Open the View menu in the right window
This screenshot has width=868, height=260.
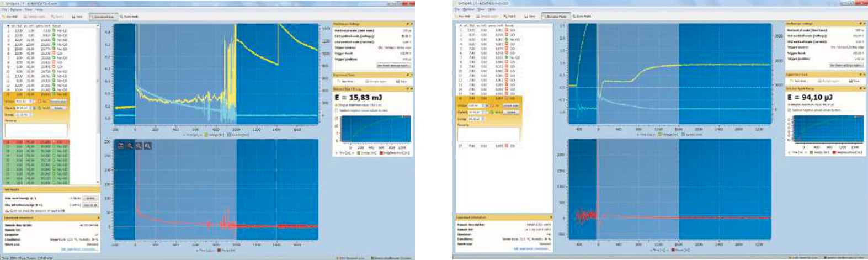(x=481, y=9)
